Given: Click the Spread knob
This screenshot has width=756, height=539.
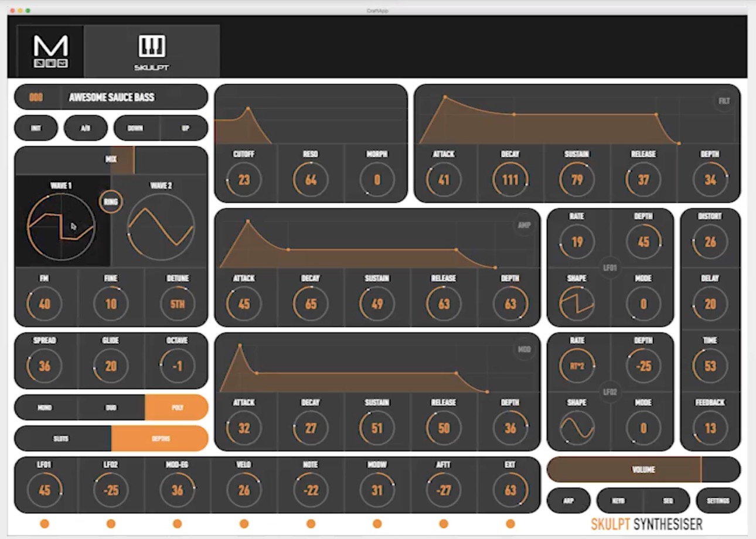Looking at the screenshot, I should pyautogui.click(x=44, y=366).
